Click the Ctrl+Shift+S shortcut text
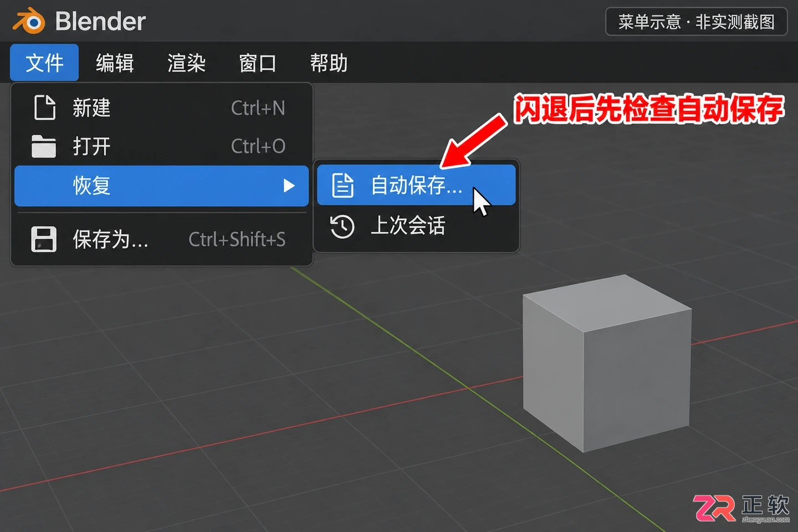 [x=237, y=239]
